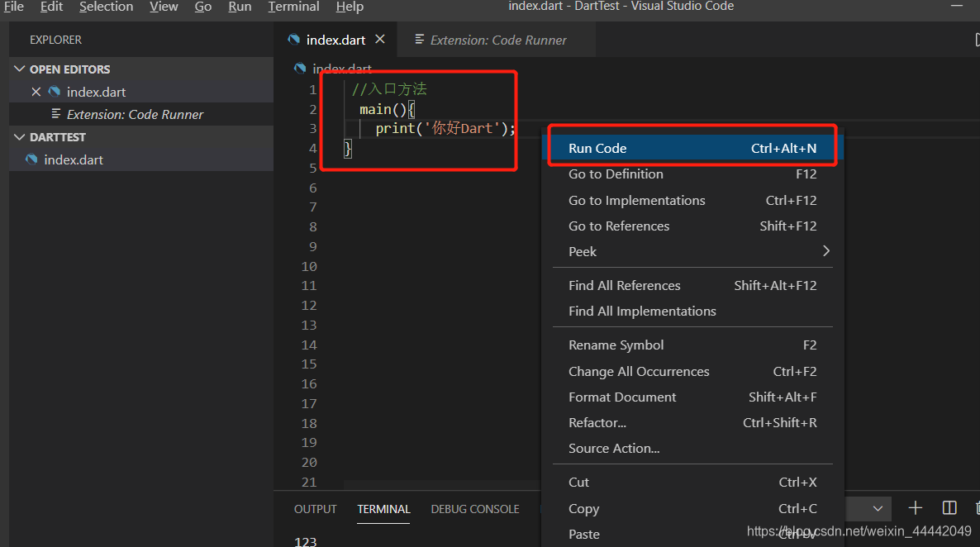980x547 pixels.
Task: Select Paste from context menu
Action: [692, 534]
